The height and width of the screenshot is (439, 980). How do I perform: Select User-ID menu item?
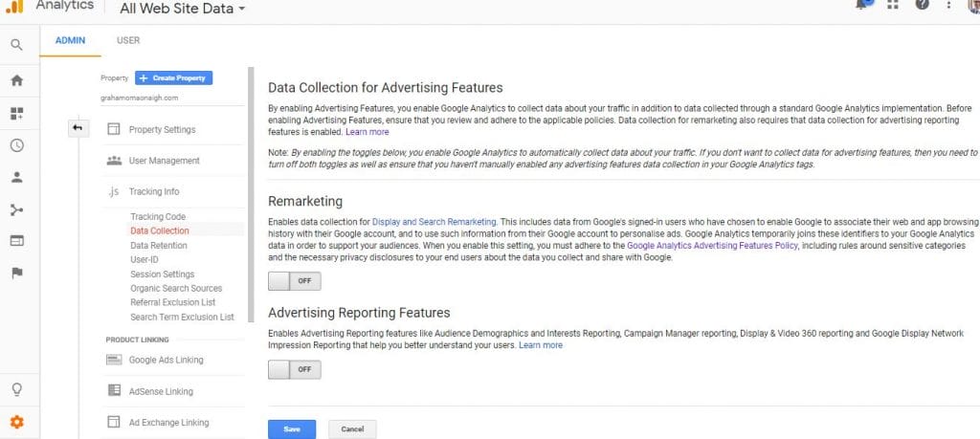click(145, 259)
